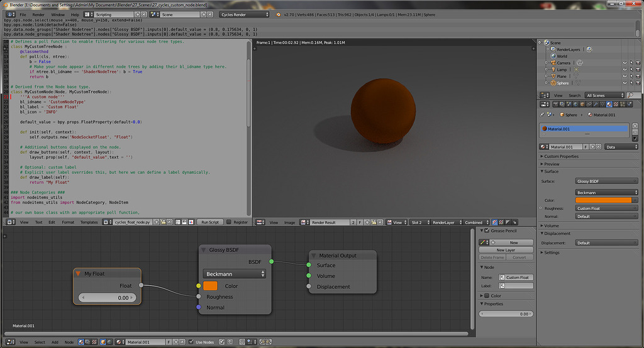644x348 pixels.
Task: Select world shader source globe icon
Action: (x=109, y=342)
